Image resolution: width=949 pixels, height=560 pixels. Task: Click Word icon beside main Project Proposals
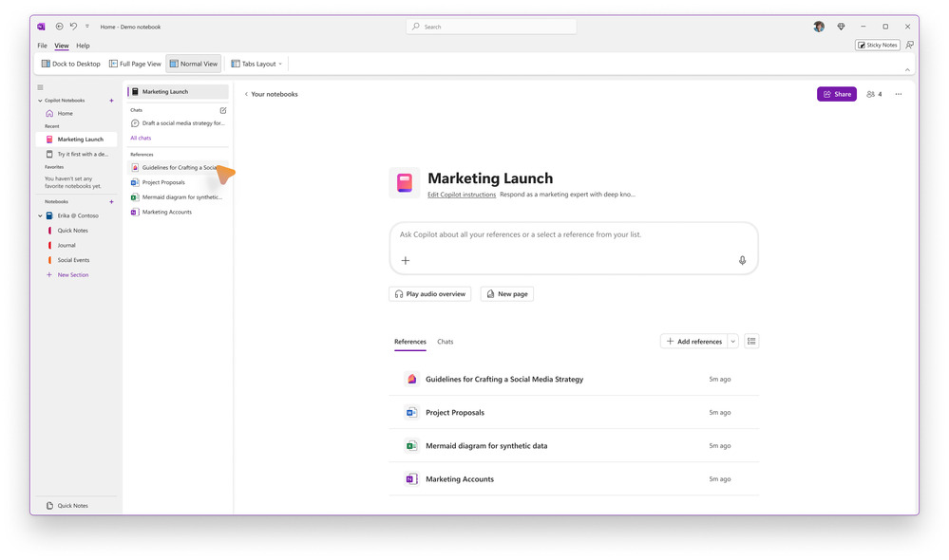[411, 413]
